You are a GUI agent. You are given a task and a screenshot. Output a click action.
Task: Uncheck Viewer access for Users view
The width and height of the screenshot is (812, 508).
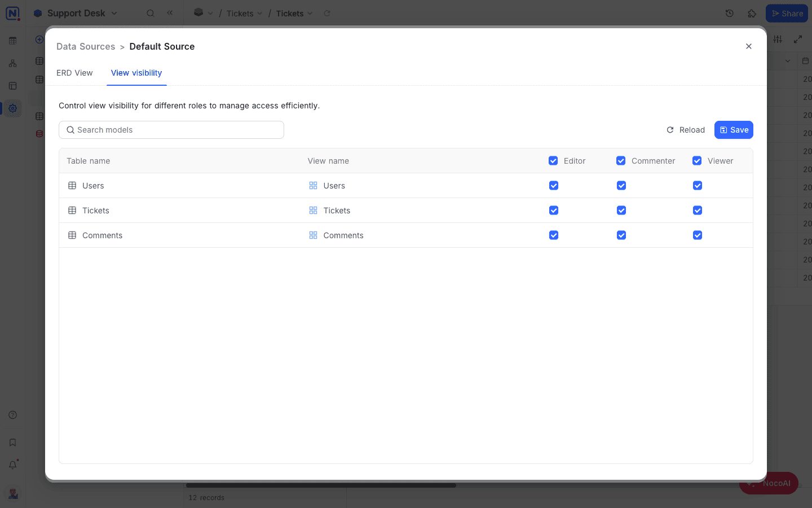698,186
